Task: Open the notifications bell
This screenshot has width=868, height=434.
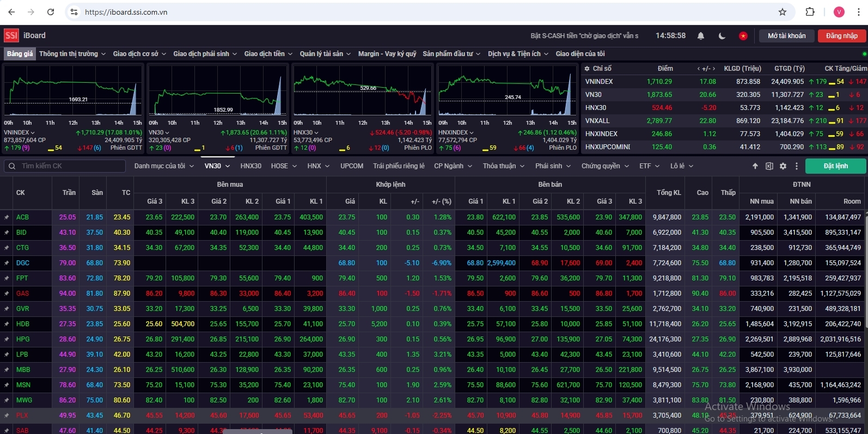Action: point(701,36)
